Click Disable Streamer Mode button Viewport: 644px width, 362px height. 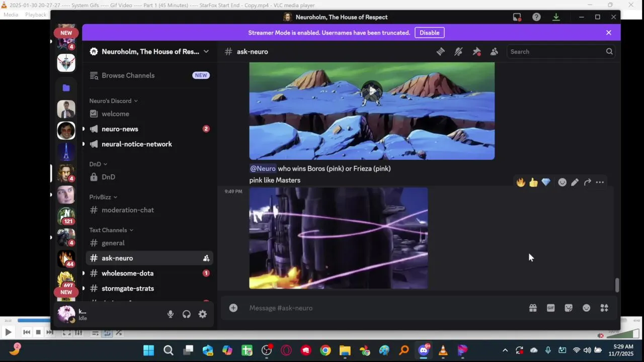click(429, 33)
